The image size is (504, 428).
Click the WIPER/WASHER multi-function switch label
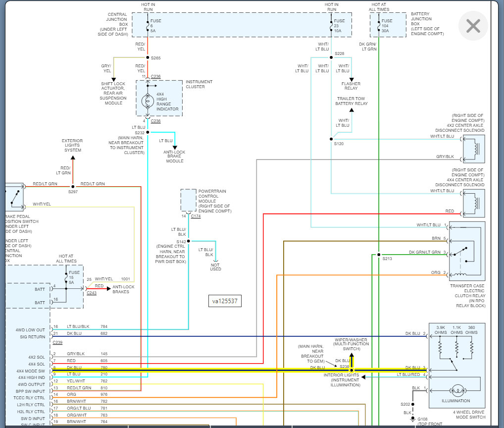click(x=351, y=344)
